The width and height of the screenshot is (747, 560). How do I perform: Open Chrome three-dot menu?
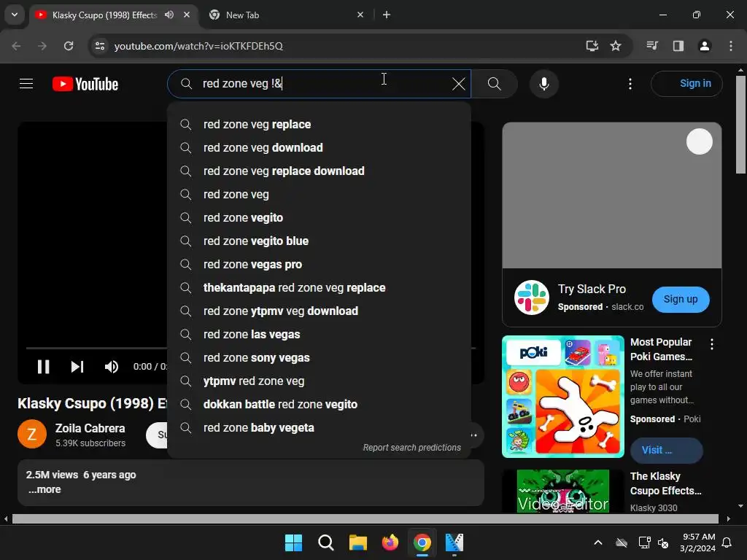tap(730, 46)
